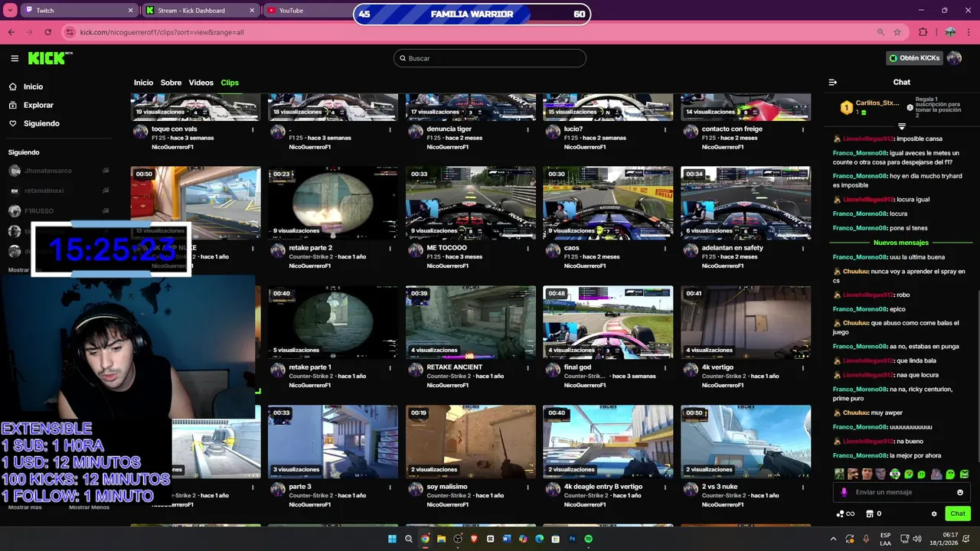The image size is (980, 551).
Task: Open the browser extensions puzzle icon
Action: point(923,32)
